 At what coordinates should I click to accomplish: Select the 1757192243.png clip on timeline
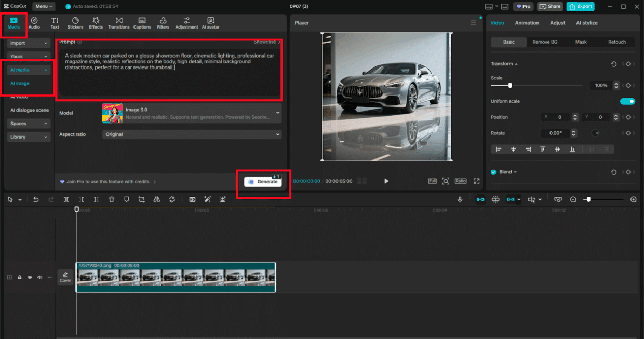176,277
